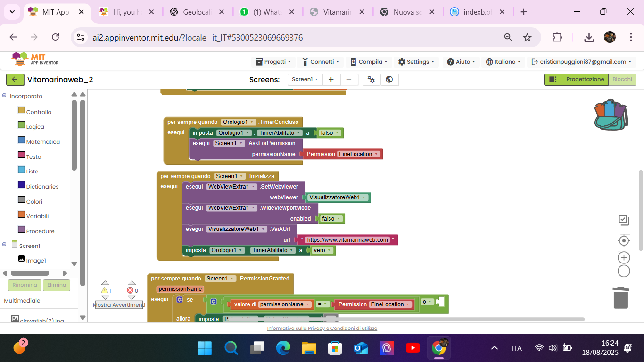Open the FineLocation permission dropdown in AskForPermission
This screenshot has height=362, width=644.
[x=359, y=154]
